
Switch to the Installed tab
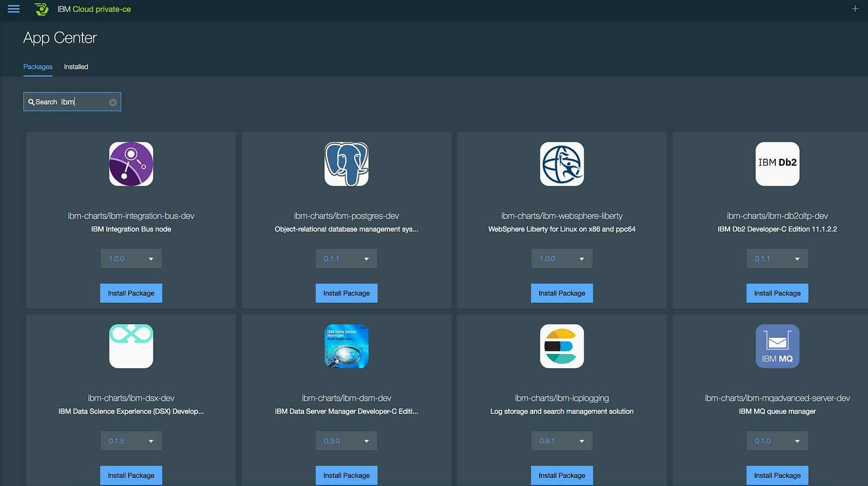click(76, 67)
